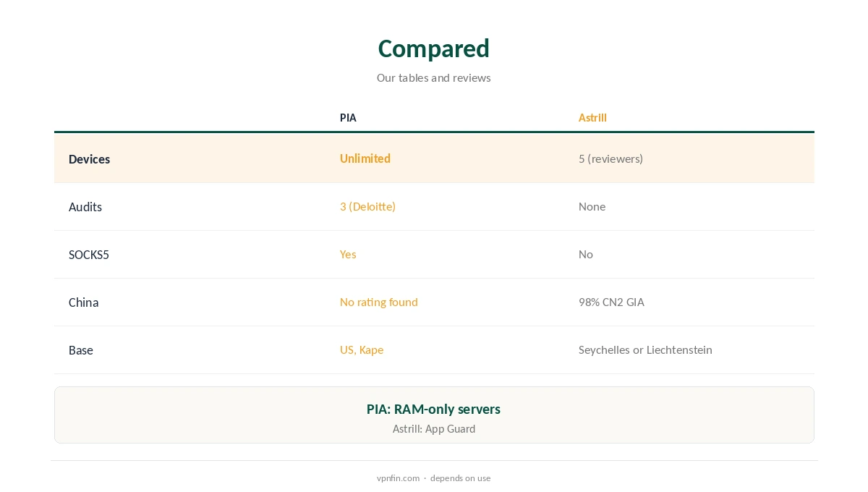Click the 'Seychelles or Liechtenstein' cell
868x492 pixels.
click(645, 350)
